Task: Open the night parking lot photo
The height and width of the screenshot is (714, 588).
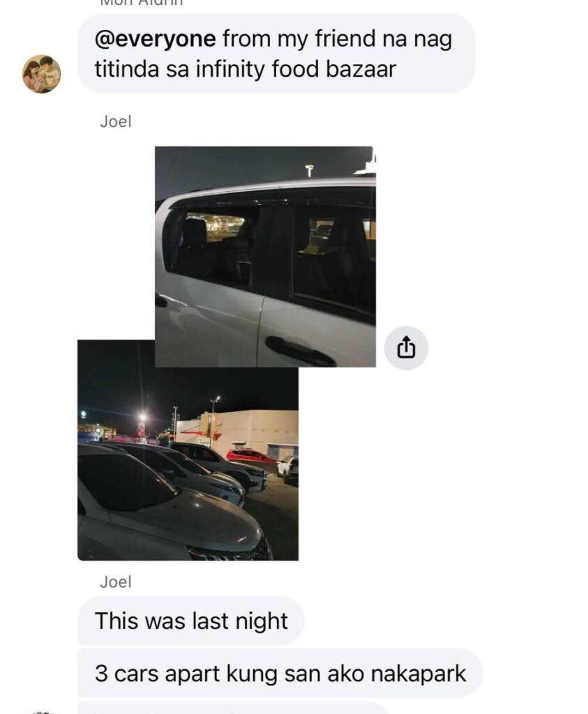Action: click(188, 463)
